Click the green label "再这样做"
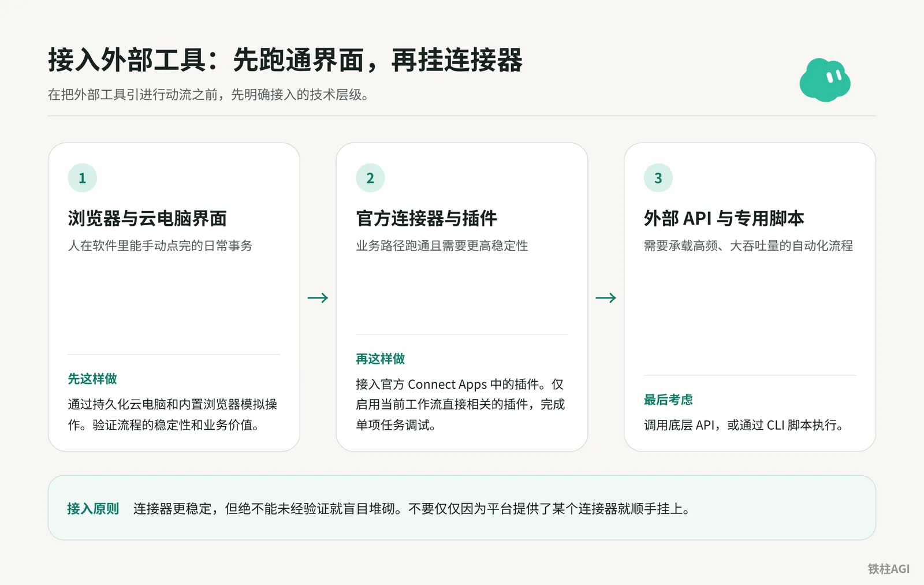The width and height of the screenshot is (924, 585). point(380,359)
